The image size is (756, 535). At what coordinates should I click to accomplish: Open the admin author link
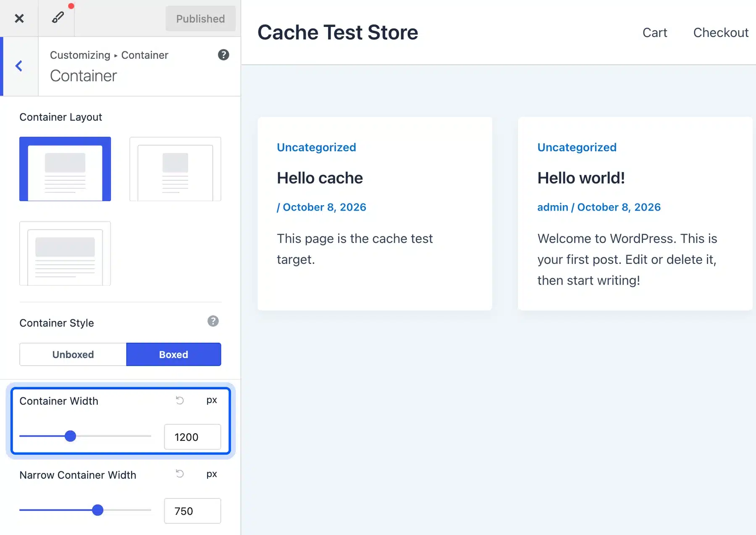(553, 207)
